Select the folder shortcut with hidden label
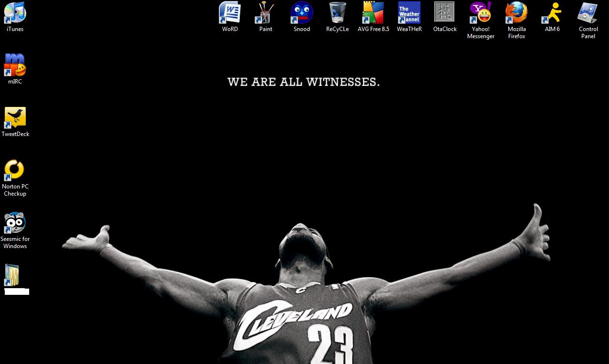Screen dimensions: 609x364 tap(12, 275)
